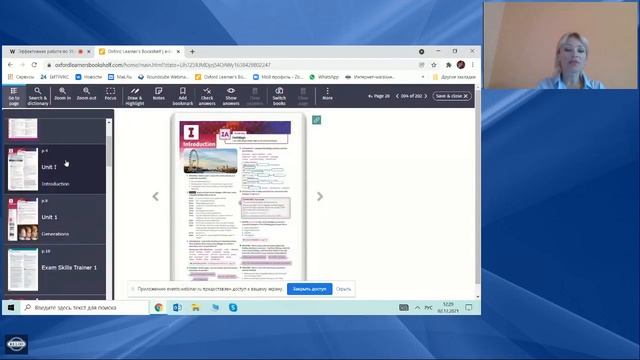Open the browser extensions puzzle icon
640x360 pixels.
coord(449,65)
